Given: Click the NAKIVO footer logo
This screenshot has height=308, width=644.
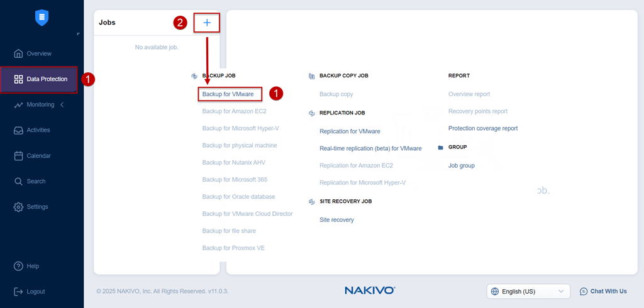Looking at the screenshot, I should click(370, 291).
